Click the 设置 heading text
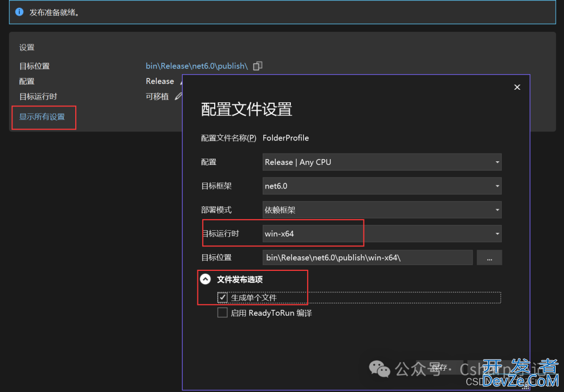The image size is (564, 392). (x=27, y=47)
